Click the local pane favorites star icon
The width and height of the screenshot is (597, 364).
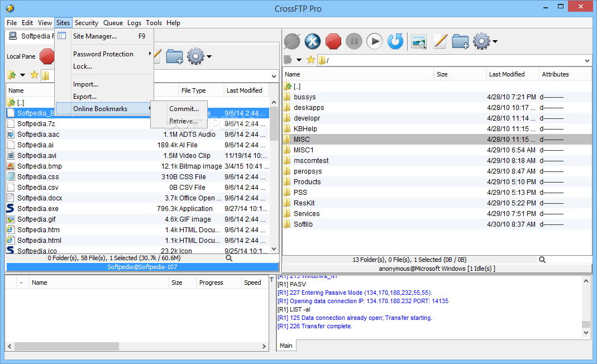[x=34, y=75]
